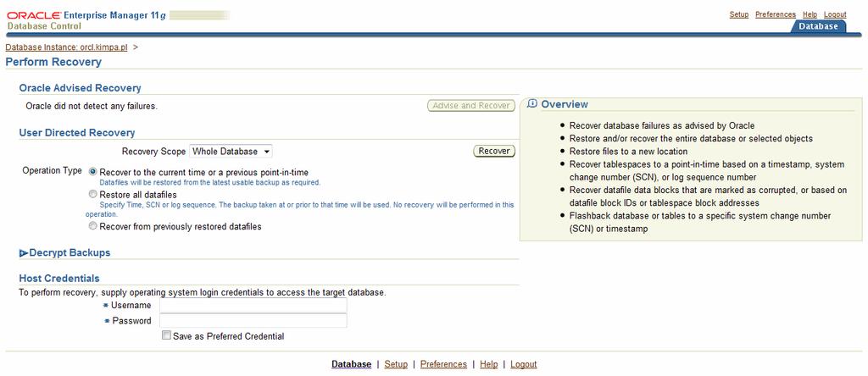Image resolution: width=868 pixels, height=376 pixels.
Task: Click the Host Credentials heading
Action: pyautogui.click(x=59, y=278)
